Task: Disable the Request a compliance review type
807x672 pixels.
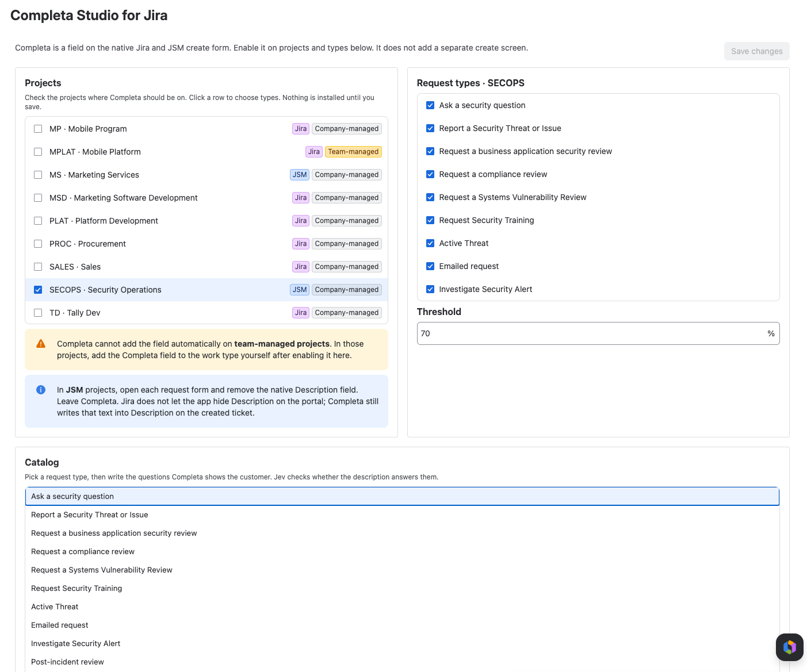Action: pos(430,174)
